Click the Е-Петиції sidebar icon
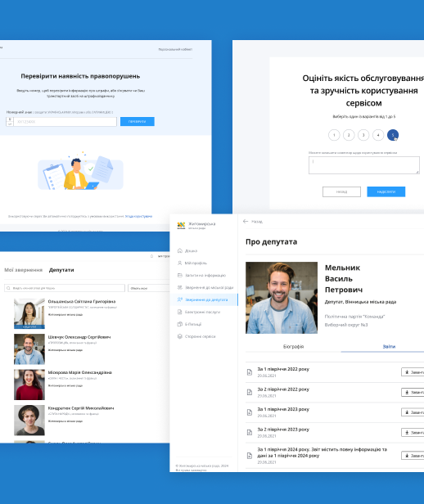Image resolution: width=424 pixels, height=504 pixels. [x=180, y=324]
